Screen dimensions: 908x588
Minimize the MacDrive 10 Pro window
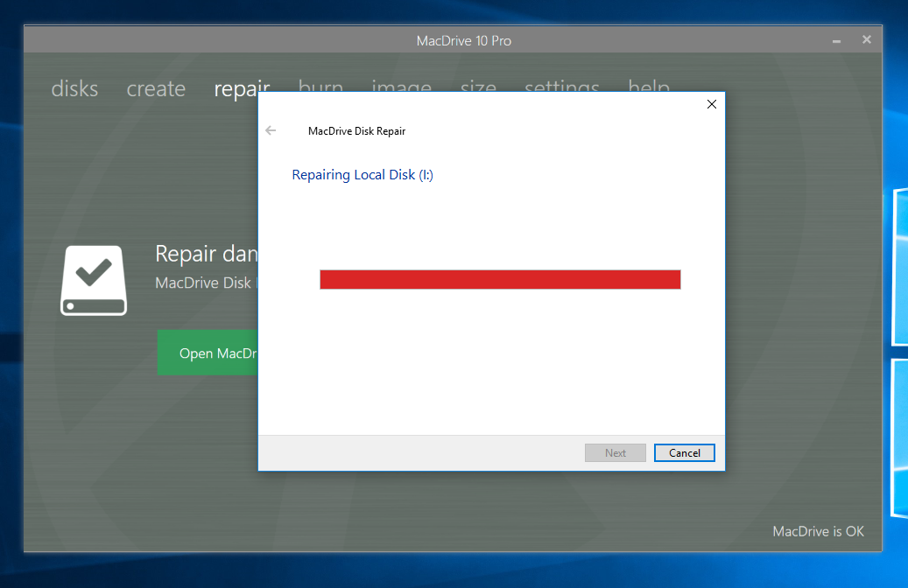click(x=835, y=40)
